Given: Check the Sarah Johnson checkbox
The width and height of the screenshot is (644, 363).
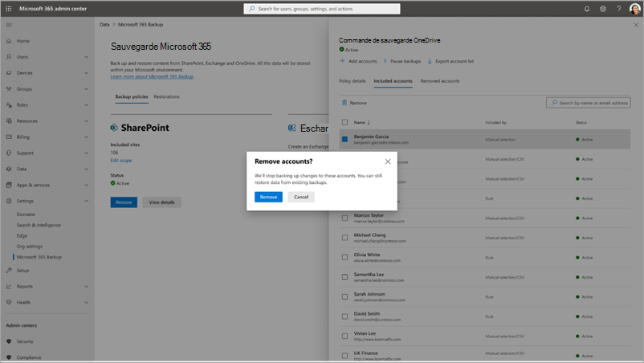Looking at the screenshot, I should [344, 297].
